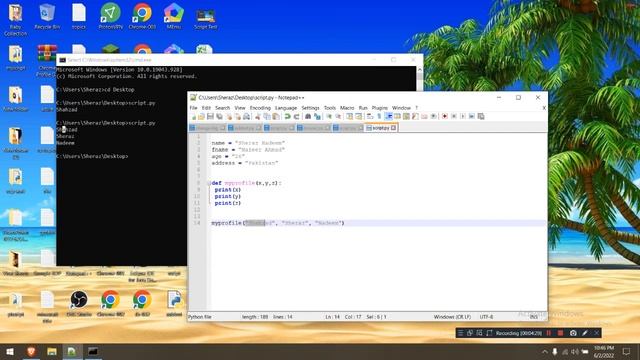Click the Copy toolbar icon
This screenshot has width=640, height=360.
tap(267, 116)
